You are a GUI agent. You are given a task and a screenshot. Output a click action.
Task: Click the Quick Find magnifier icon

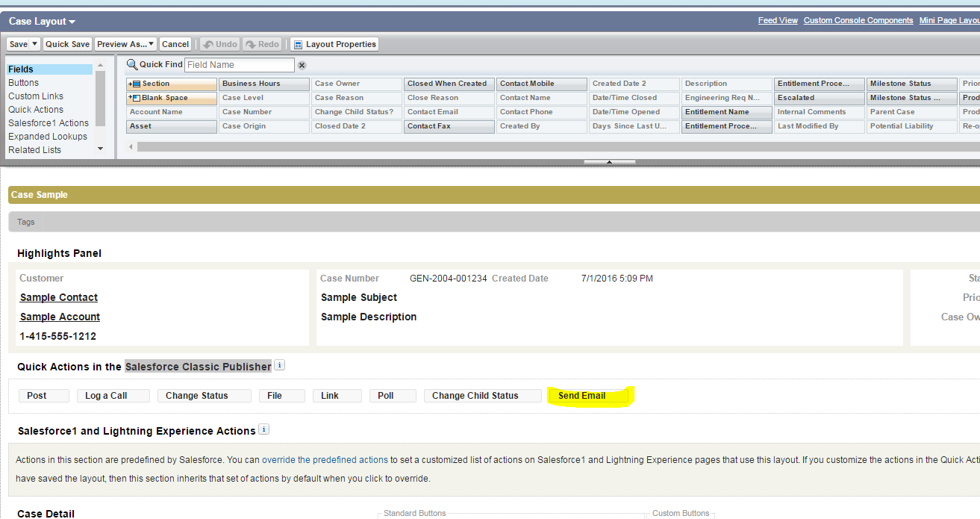tap(132, 65)
